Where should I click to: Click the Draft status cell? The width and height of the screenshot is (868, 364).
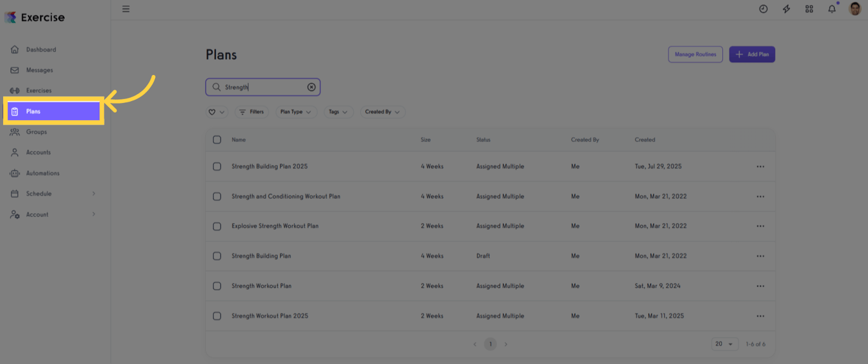(x=484, y=256)
